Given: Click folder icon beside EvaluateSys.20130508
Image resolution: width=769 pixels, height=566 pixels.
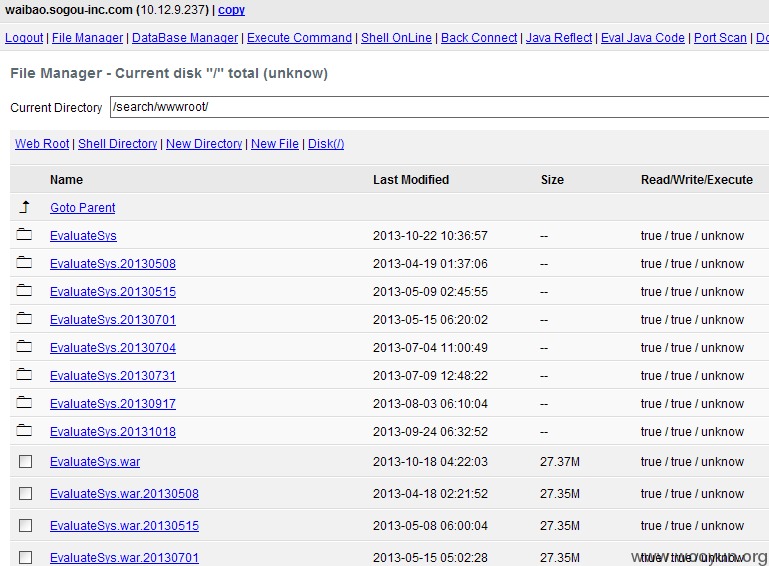Looking at the screenshot, I should [24, 262].
